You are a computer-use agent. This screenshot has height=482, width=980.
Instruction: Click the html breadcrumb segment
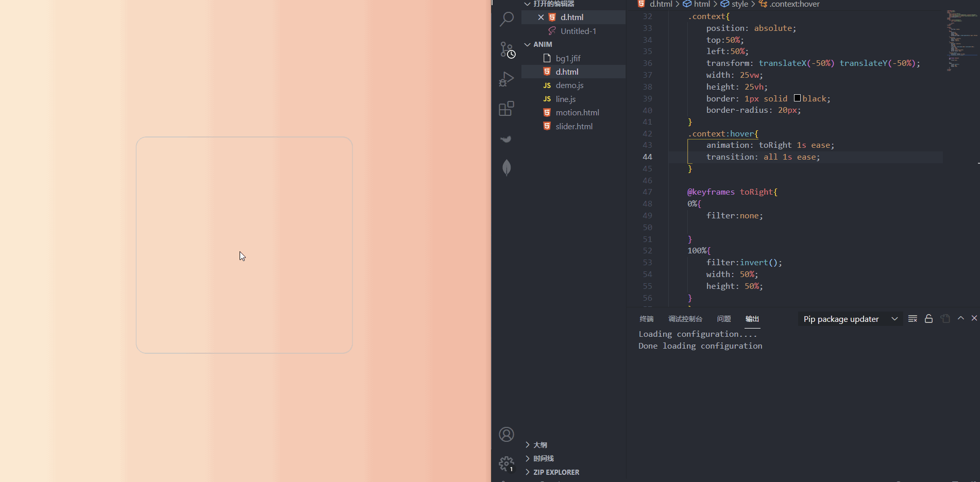click(x=702, y=4)
